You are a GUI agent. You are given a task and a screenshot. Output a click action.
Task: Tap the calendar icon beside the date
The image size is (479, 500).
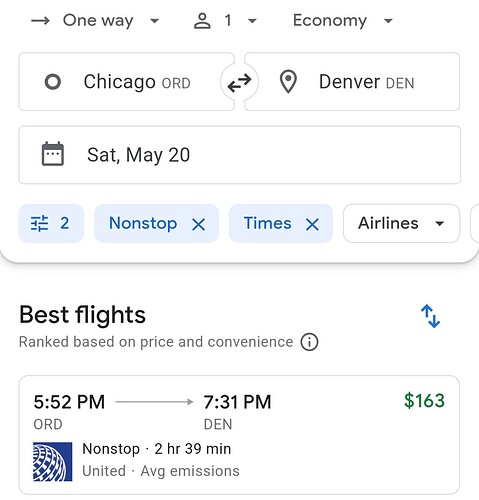pos(53,154)
